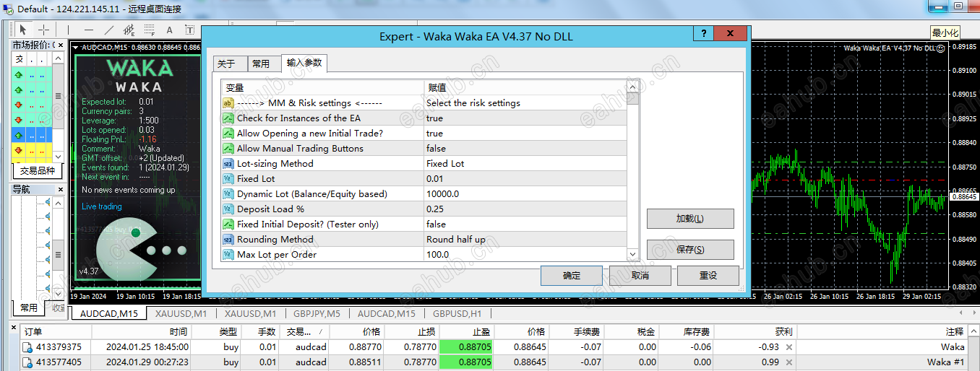Click the icon beside Deposit Load %
The width and height of the screenshot is (980, 371).
tap(228, 209)
